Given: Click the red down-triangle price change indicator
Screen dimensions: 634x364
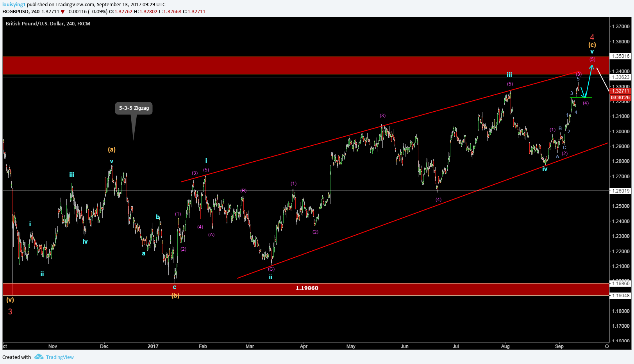Looking at the screenshot, I should [x=63, y=12].
